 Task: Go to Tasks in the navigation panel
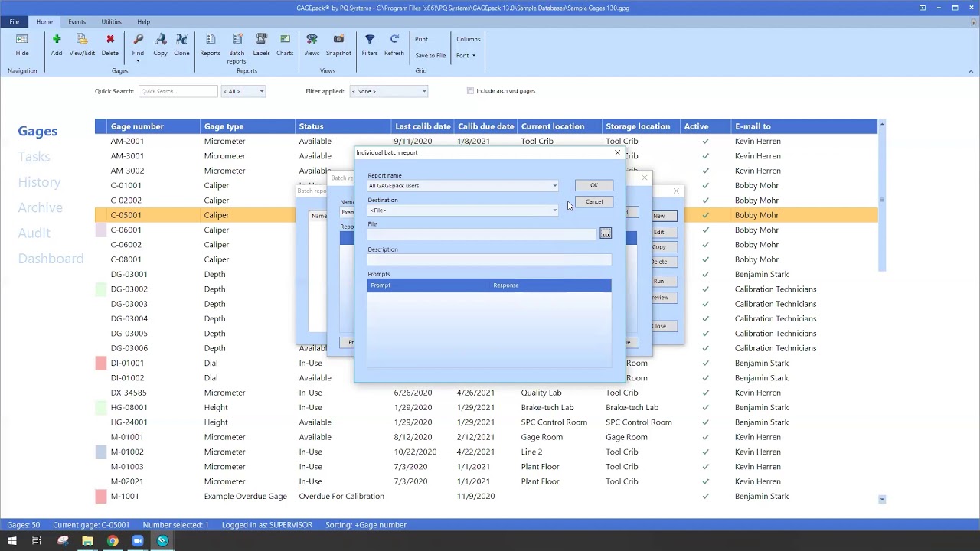34,156
